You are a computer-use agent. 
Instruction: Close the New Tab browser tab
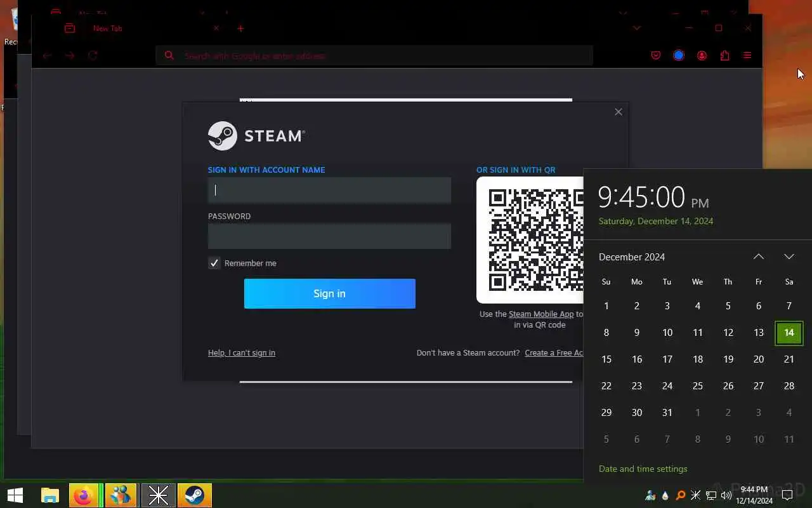point(216,28)
